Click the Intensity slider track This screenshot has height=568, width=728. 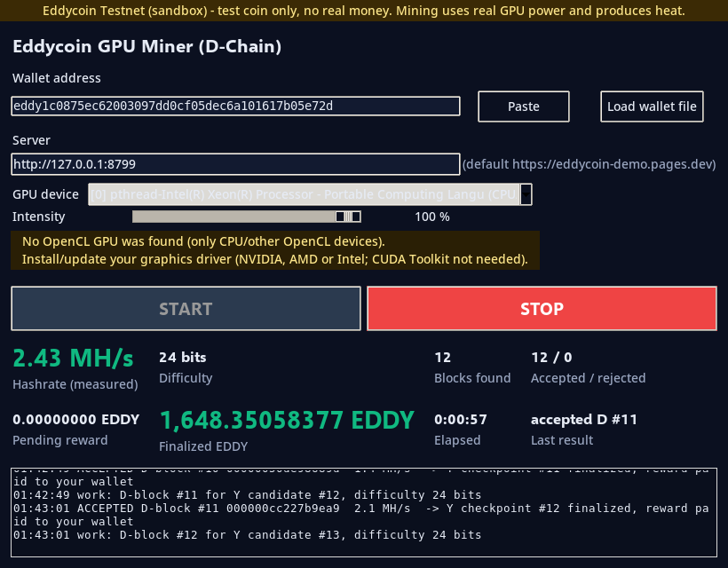(247, 217)
